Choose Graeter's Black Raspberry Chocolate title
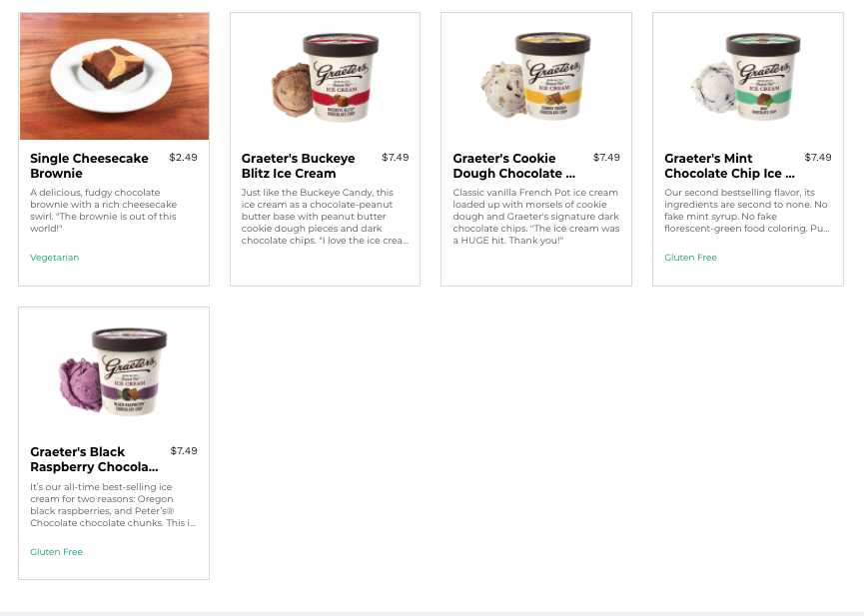Image resolution: width=864 pixels, height=616 pixels. 94,459
